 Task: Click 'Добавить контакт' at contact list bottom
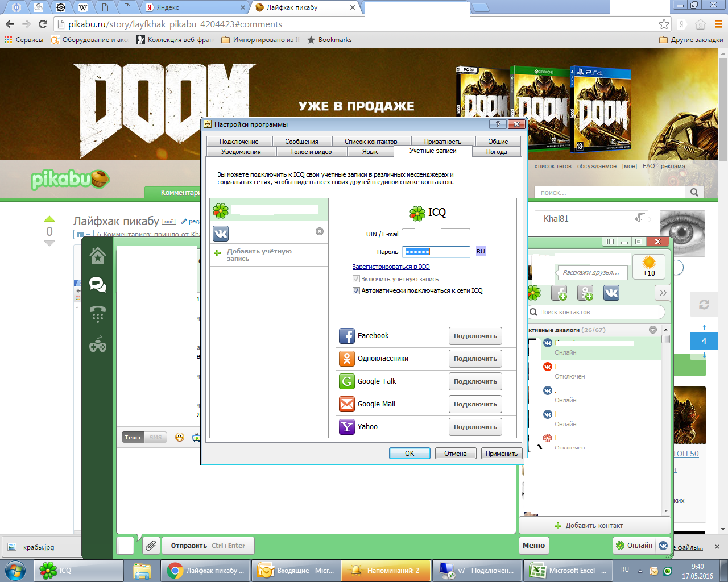tap(594, 526)
